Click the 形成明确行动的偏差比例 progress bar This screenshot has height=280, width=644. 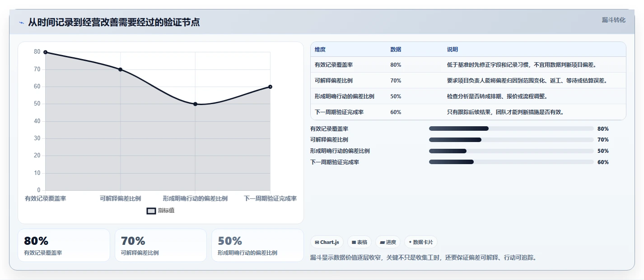(x=511, y=151)
